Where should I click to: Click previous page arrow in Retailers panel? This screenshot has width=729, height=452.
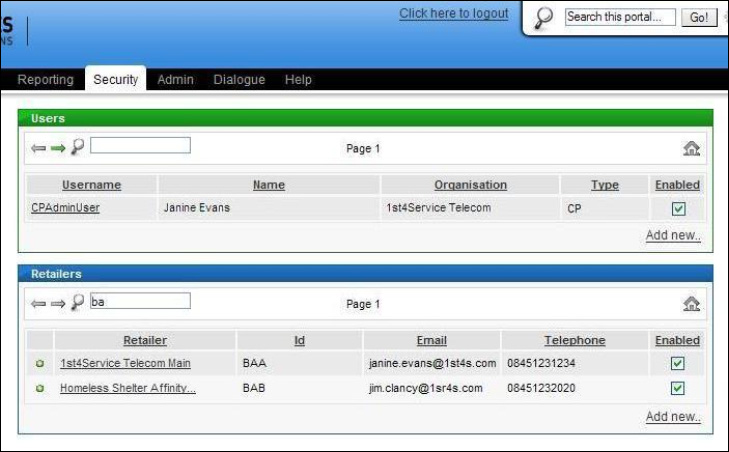click(39, 303)
